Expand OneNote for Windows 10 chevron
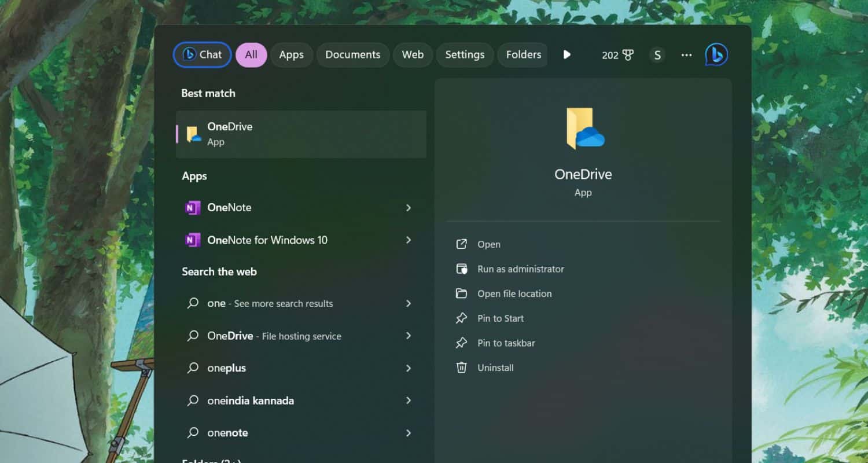 tap(409, 240)
